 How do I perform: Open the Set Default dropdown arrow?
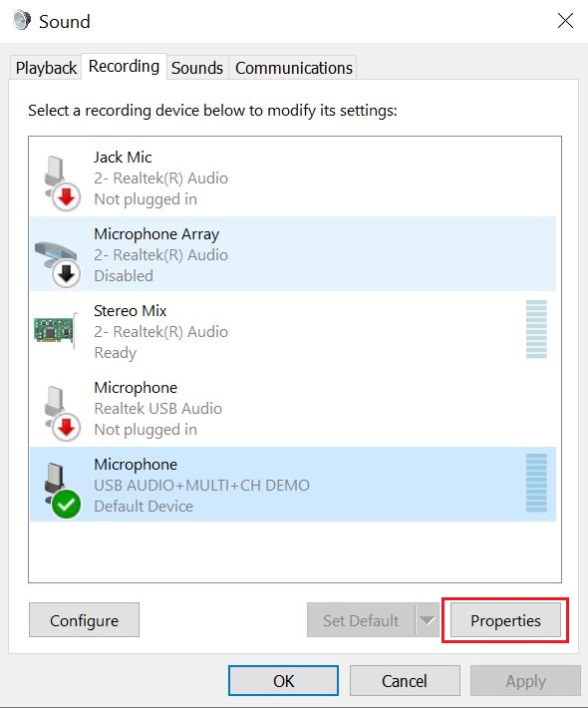[427, 620]
